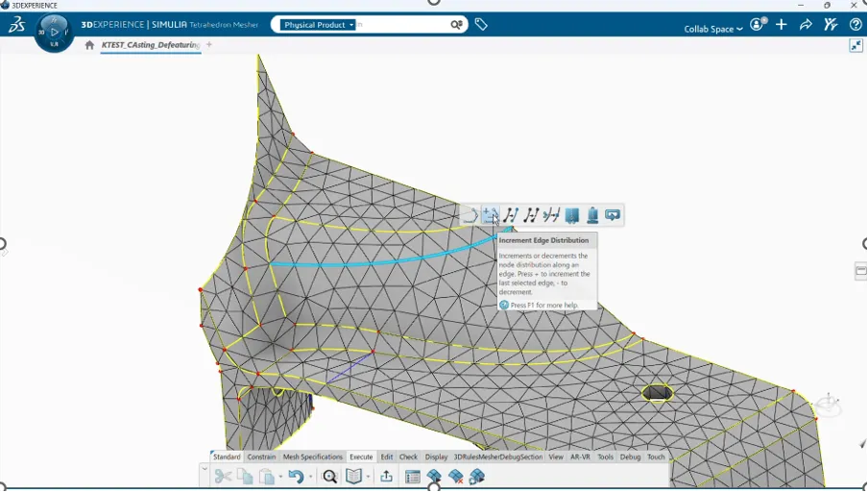Open the KTEST_CAsting_Defeaturing document tab
Image resolution: width=868 pixels, height=492 pixels.
(150, 45)
